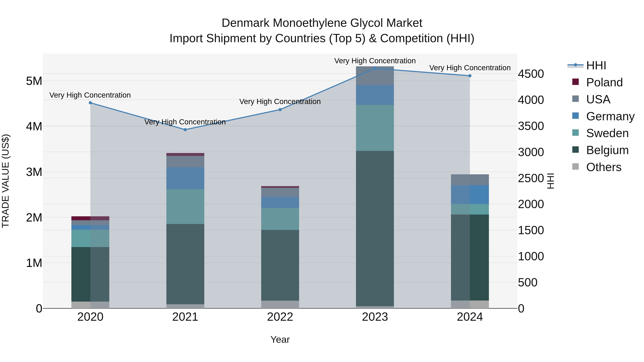The width and height of the screenshot is (644, 362).
Task: Select the 2021 HHI data point
Action: coord(185,130)
